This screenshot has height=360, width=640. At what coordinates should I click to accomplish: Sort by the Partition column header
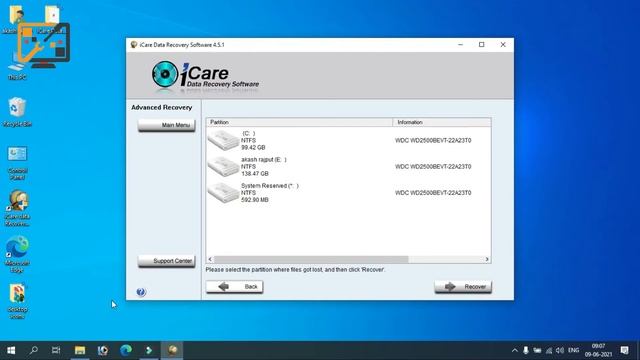(x=300, y=122)
